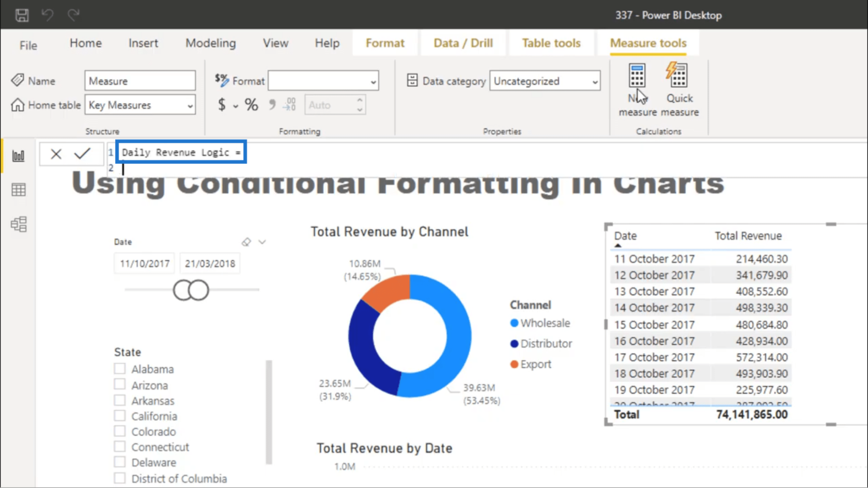This screenshot has height=488, width=868.
Task: Click the Save icon in title bar
Action: click(x=22, y=15)
